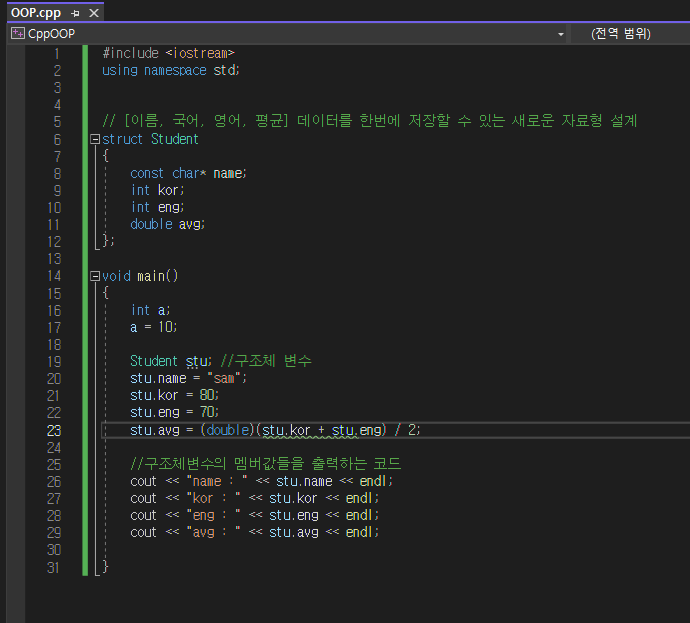Click the '(double)' cast on line 23

click(x=228, y=430)
